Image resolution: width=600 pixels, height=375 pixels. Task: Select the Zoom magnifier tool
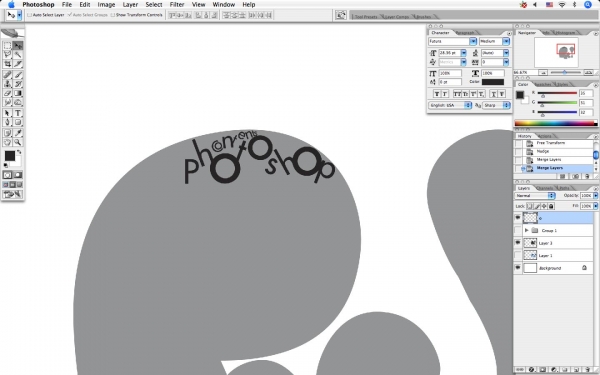18,142
